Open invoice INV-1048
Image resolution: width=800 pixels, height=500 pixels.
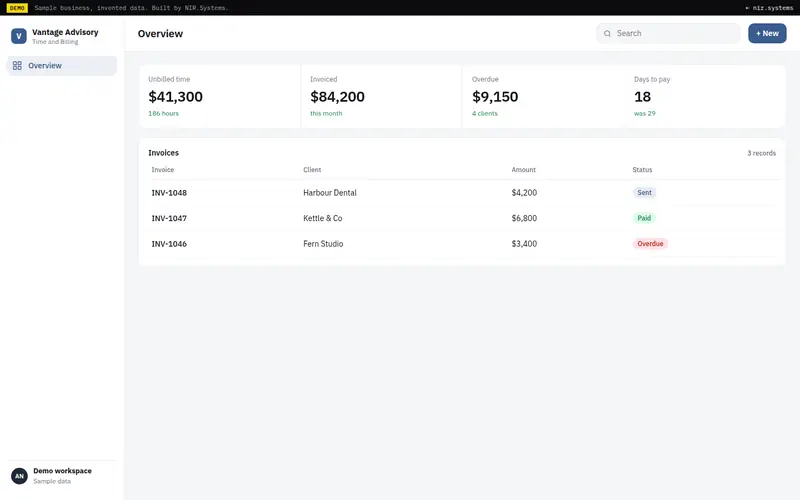(169, 193)
